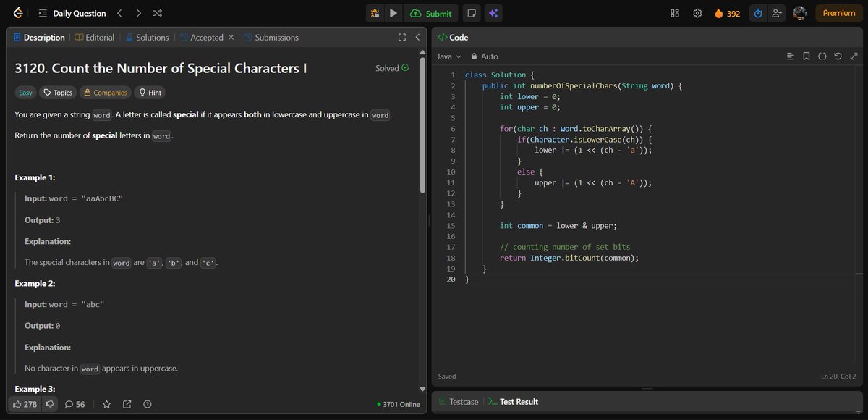The image size is (868, 420).
Task: Toggle the stopwatch timer icon
Action: coord(757,13)
